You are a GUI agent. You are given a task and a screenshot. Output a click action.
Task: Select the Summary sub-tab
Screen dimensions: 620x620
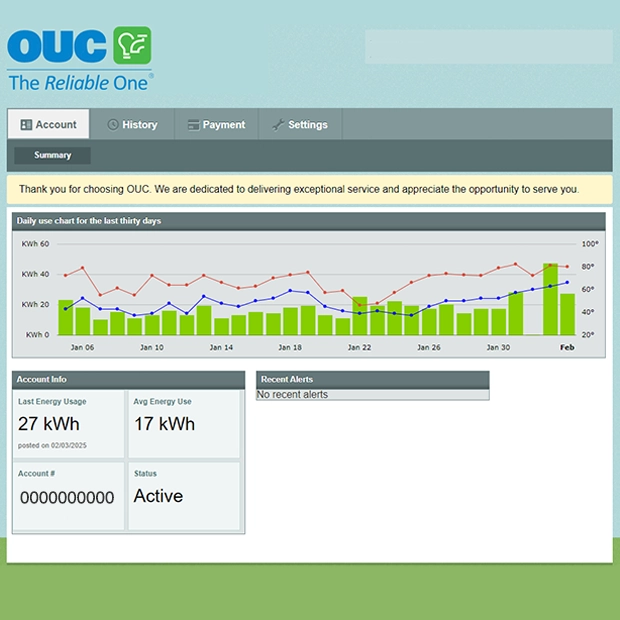click(52, 155)
